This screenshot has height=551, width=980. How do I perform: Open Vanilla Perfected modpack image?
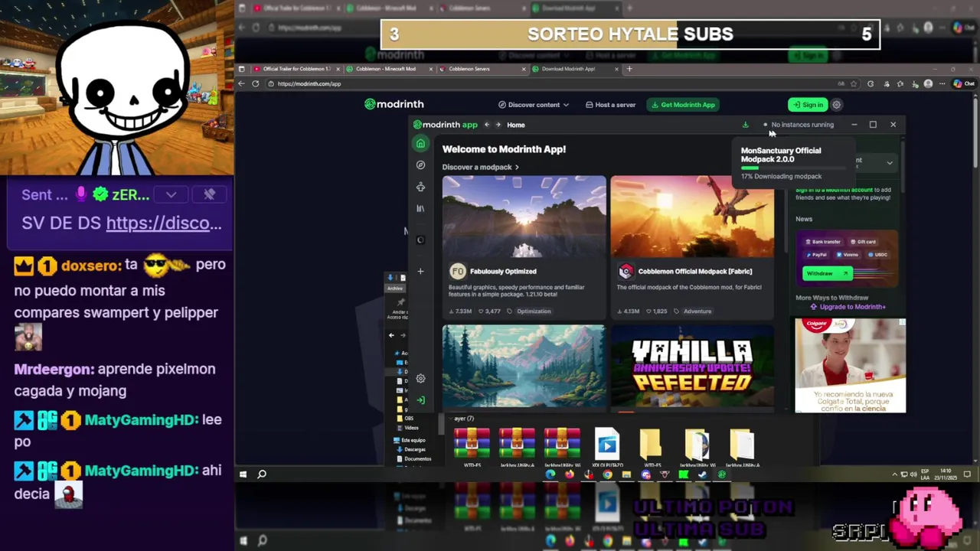(692, 367)
